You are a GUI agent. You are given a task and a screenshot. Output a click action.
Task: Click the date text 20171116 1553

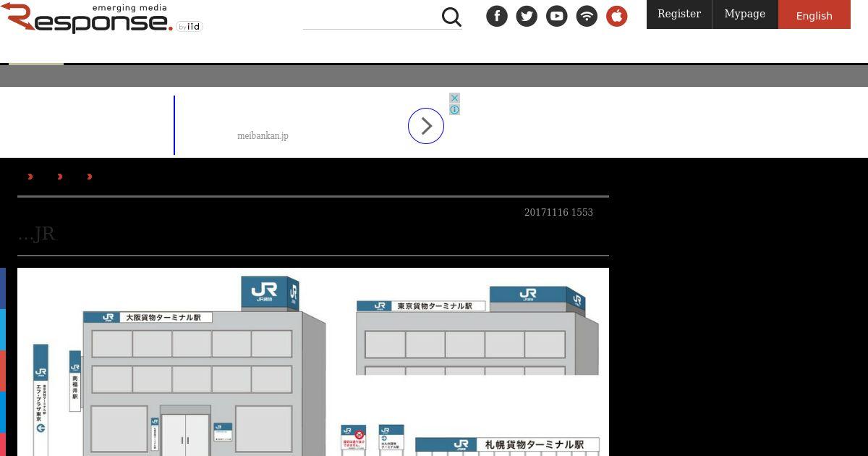[558, 212]
